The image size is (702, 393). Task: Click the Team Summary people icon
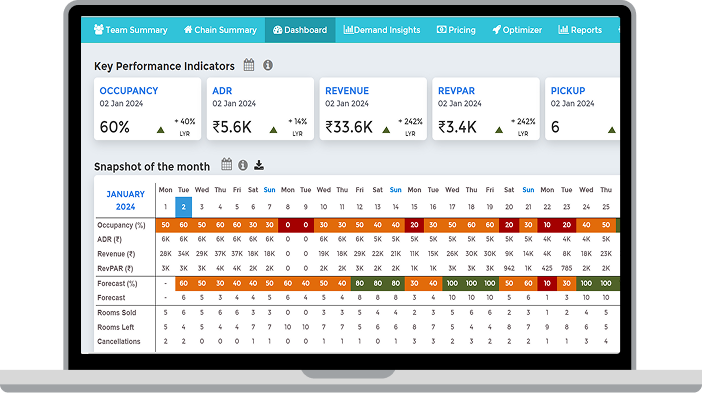point(98,30)
